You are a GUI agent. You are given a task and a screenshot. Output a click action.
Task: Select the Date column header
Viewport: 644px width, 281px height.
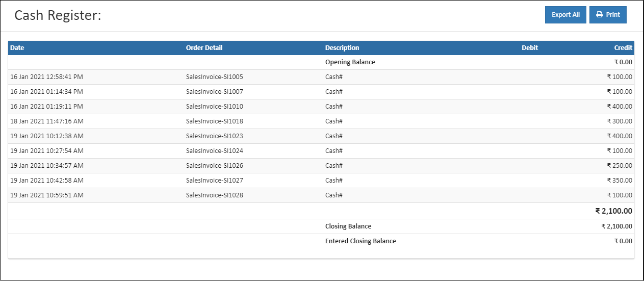click(17, 48)
